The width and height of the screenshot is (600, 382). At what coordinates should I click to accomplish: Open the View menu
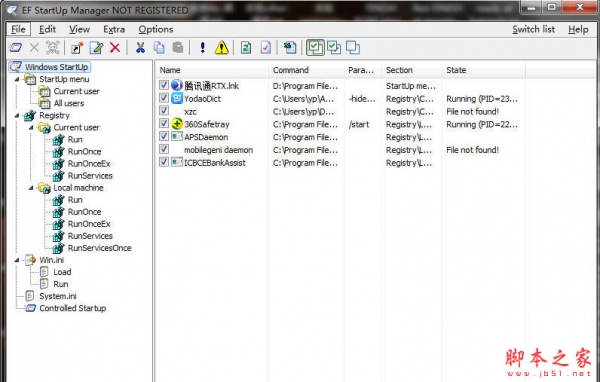(x=79, y=29)
